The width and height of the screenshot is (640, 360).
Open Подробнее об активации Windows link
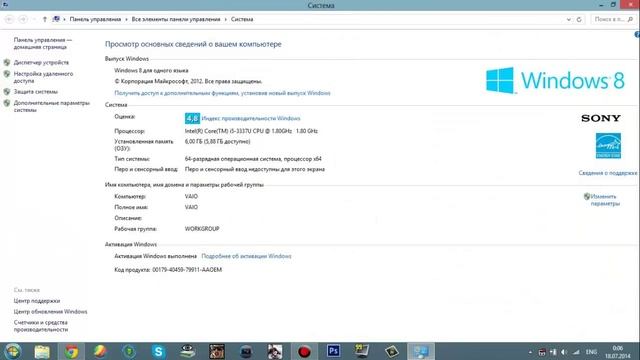point(247,256)
